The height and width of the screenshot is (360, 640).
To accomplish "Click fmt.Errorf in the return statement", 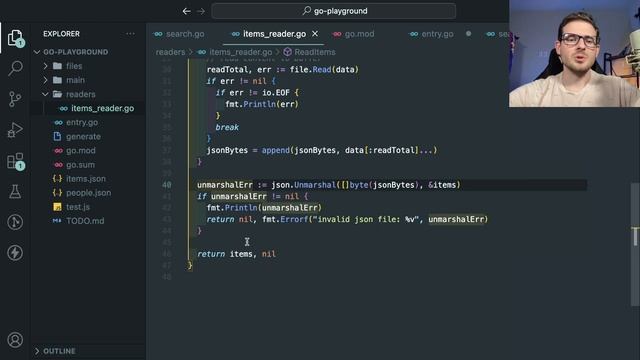I will point(285,220).
